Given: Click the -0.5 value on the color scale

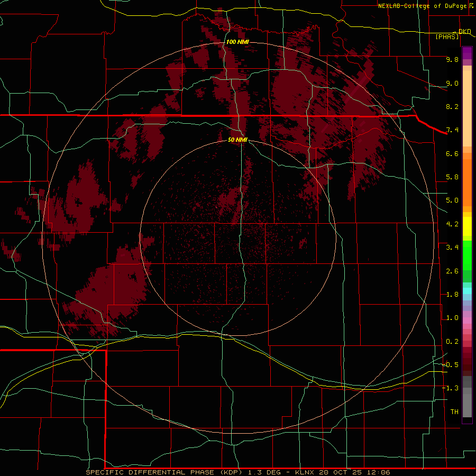Looking at the screenshot, I should pyautogui.click(x=451, y=365).
